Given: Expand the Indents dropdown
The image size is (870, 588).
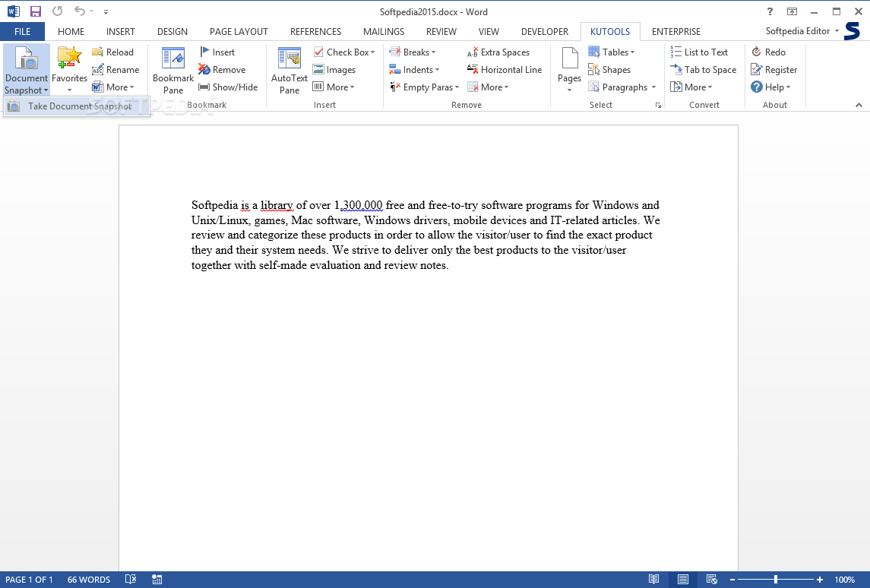Looking at the screenshot, I should (x=437, y=70).
